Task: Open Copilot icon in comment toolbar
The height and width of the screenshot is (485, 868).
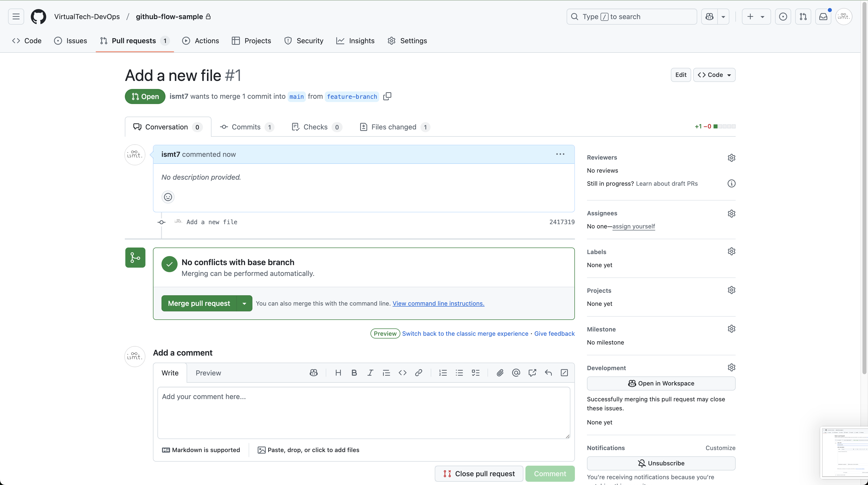Action: (x=314, y=373)
